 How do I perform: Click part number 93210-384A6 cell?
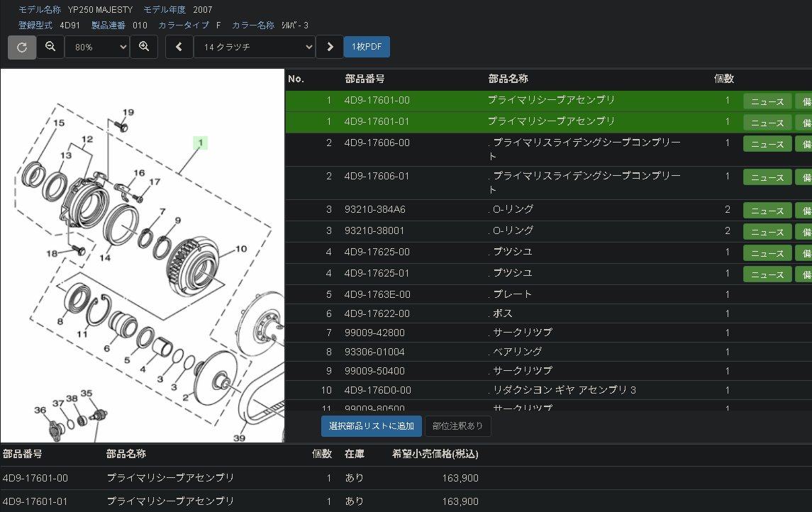click(375, 209)
